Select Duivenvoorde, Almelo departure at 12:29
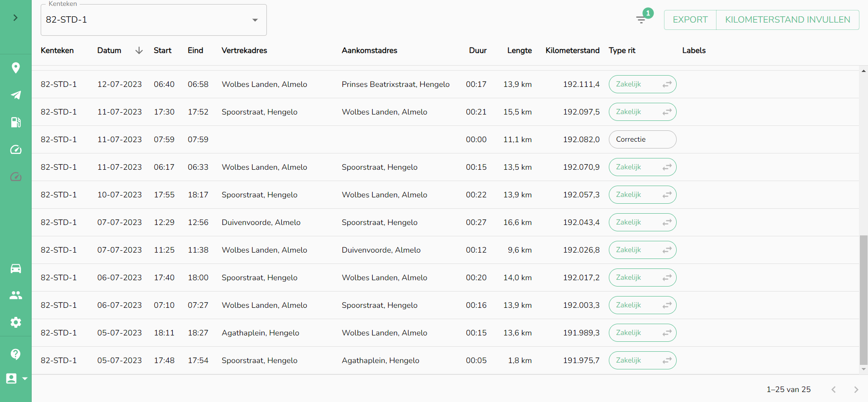 pyautogui.click(x=261, y=222)
